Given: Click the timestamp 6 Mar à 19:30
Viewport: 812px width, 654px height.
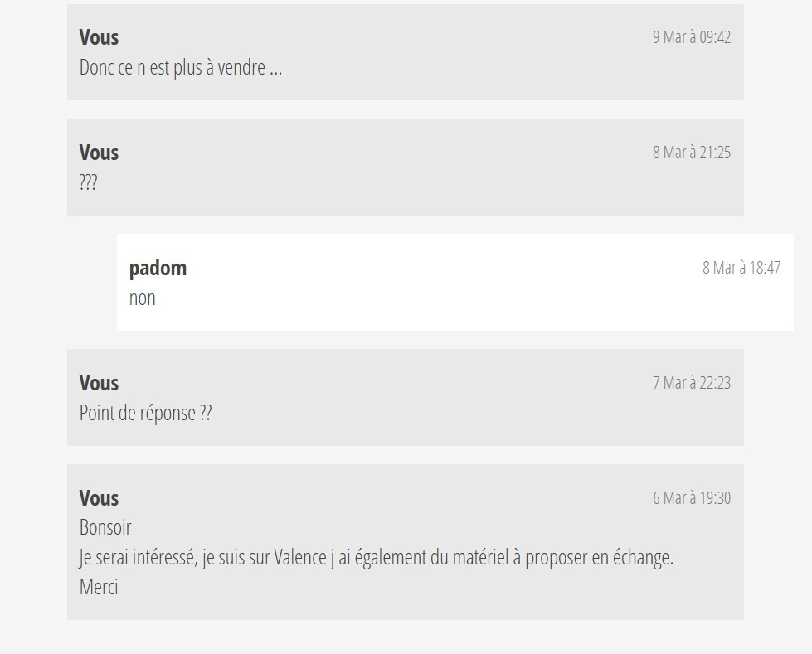Looking at the screenshot, I should point(692,497).
